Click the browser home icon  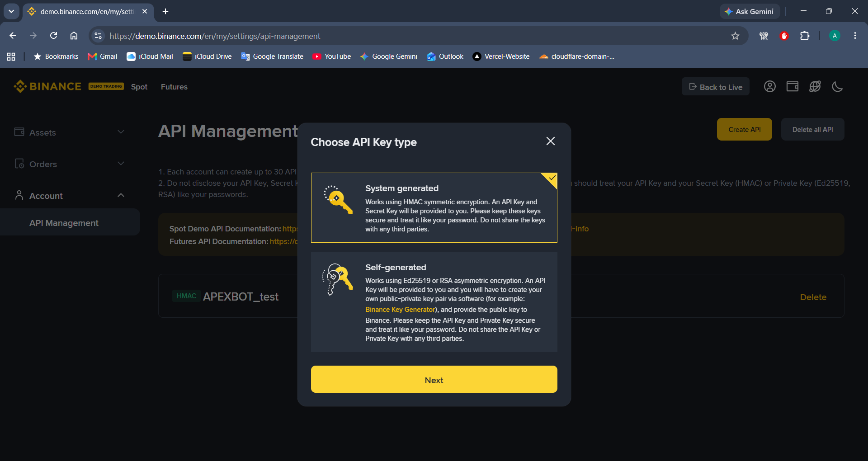(74, 36)
